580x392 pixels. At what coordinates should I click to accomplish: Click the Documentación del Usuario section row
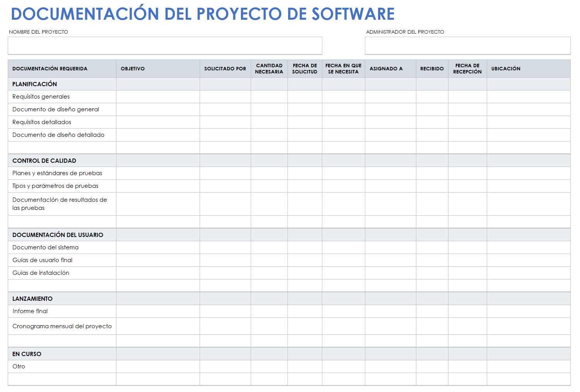(289, 235)
